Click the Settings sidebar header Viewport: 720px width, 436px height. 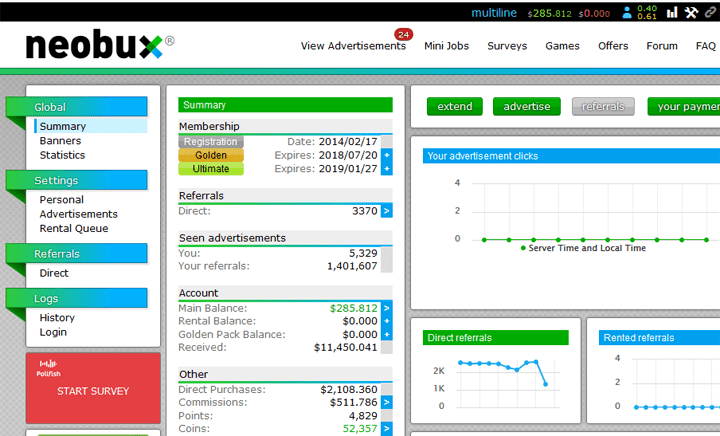pyautogui.click(x=77, y=180)
